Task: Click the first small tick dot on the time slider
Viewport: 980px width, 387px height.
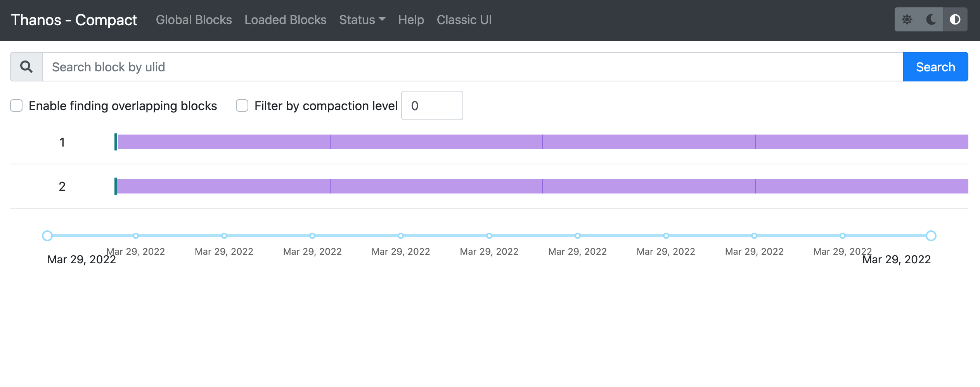Action: point(136,236)
